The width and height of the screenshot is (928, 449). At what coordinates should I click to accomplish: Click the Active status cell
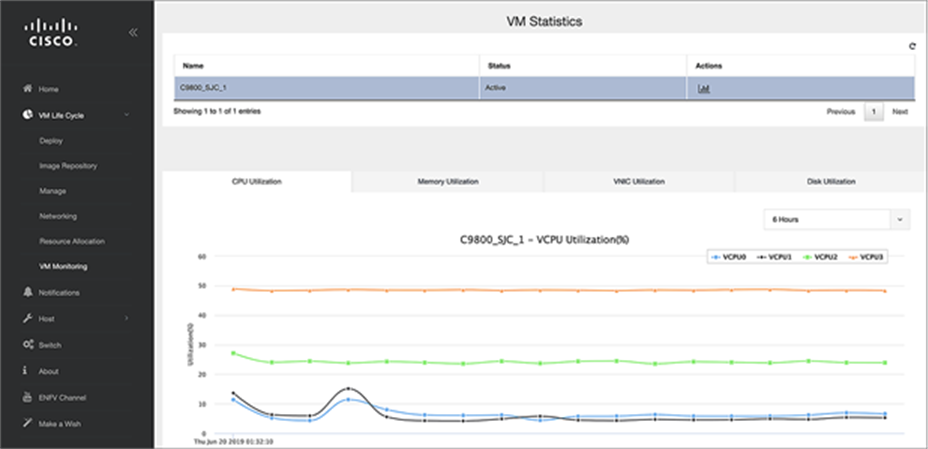pyautogui.click(x=583, y=88)
